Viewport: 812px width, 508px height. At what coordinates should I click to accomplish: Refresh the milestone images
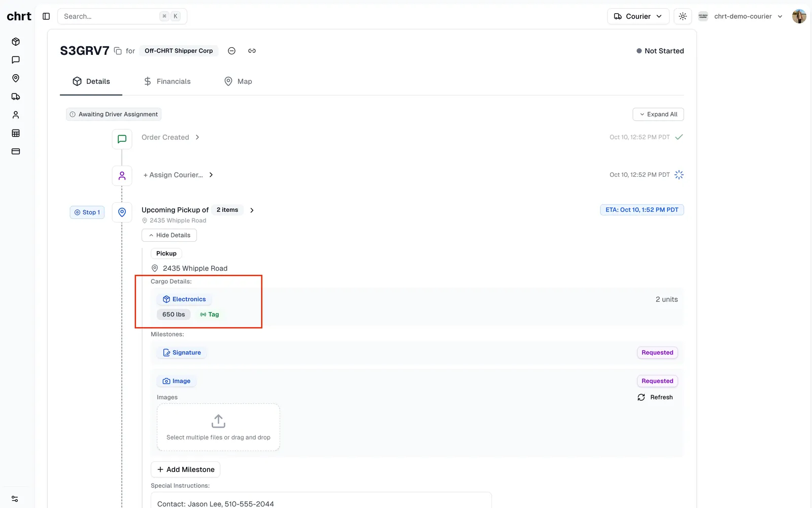tap(655, 397)
